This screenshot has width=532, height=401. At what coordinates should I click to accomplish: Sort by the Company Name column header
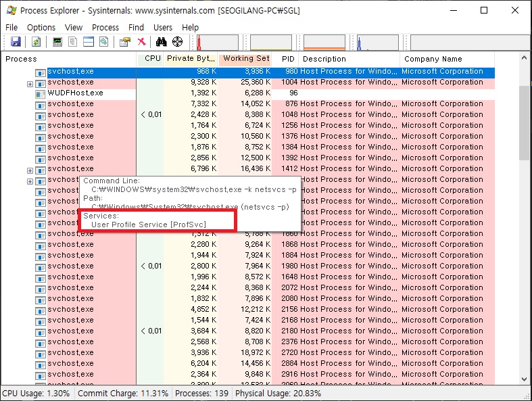click(x=448, y=59)
